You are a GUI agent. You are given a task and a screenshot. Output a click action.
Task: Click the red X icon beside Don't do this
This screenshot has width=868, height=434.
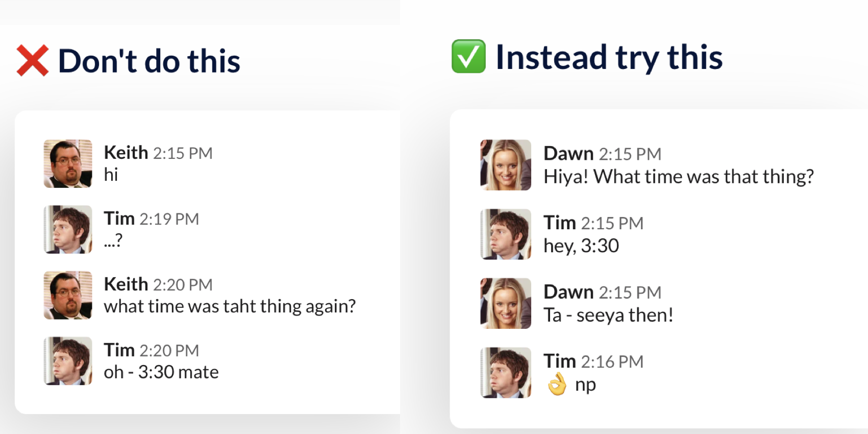click(33, 60)
